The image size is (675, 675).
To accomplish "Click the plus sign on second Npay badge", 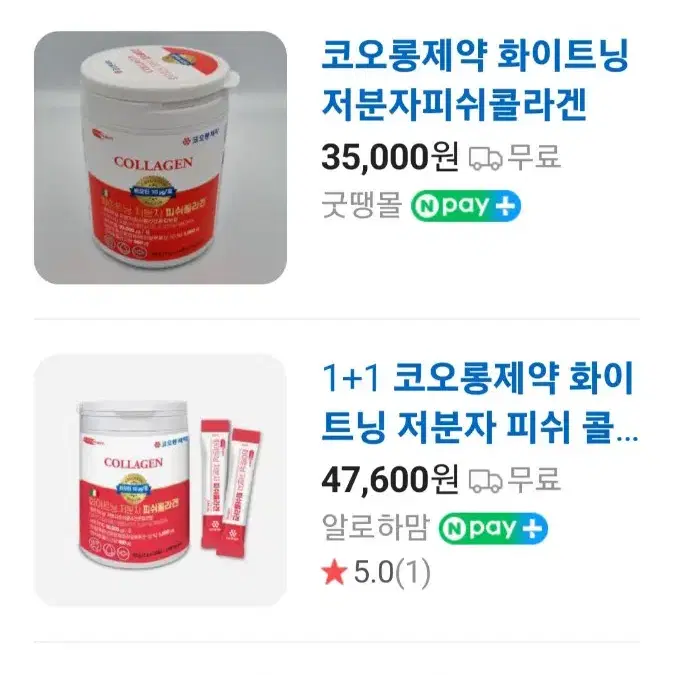I will [533, 529].
